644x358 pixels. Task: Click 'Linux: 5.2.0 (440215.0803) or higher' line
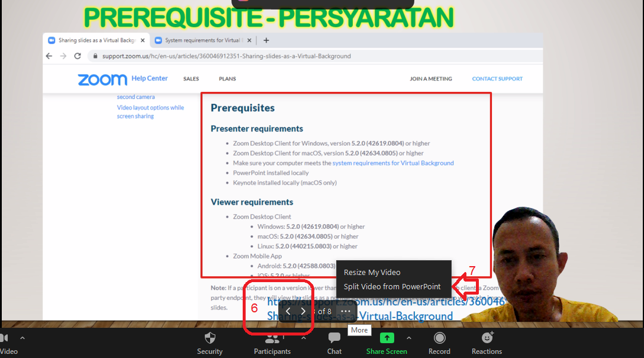307,246
